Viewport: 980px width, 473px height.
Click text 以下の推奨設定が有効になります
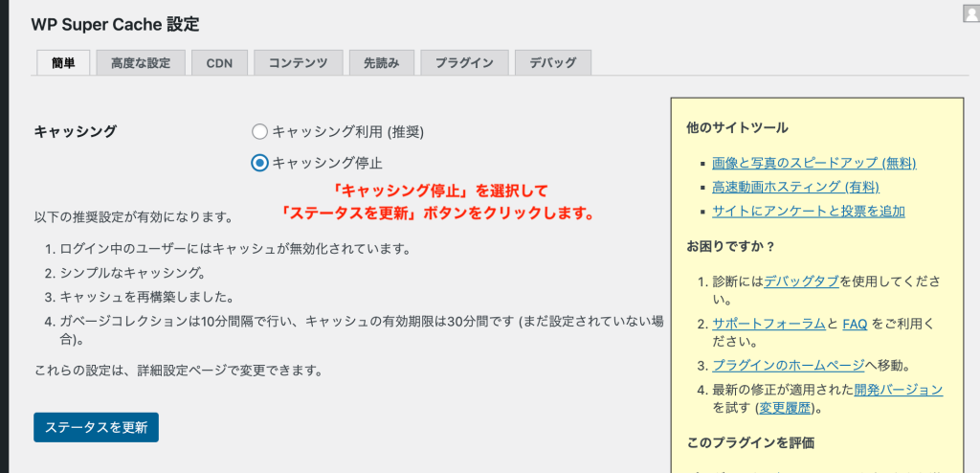click(133, 218)
